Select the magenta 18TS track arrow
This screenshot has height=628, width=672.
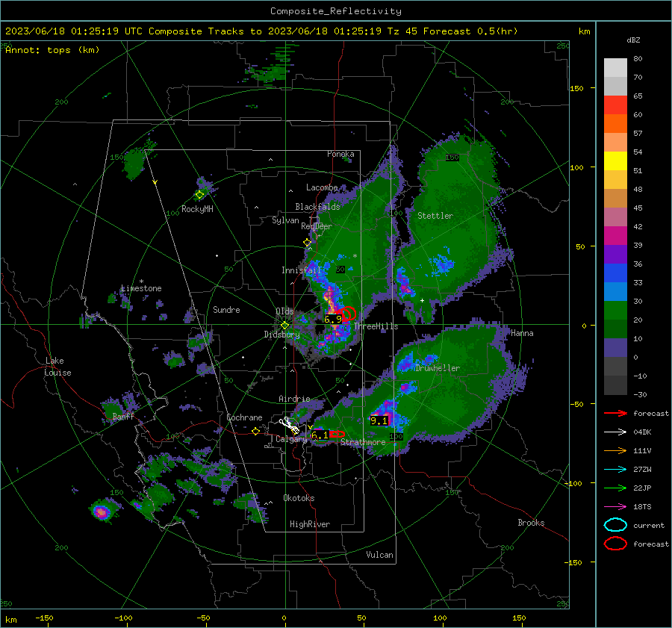click(615, 507)
